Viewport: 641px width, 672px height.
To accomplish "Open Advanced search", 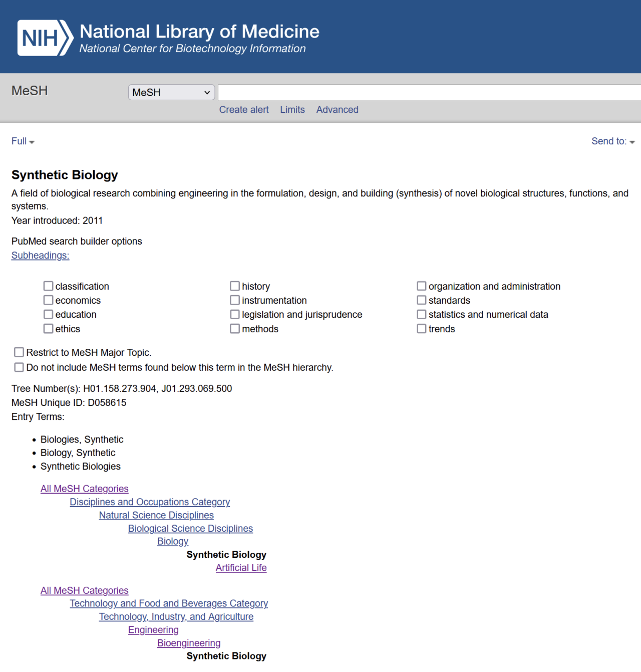I will click(338, 110).
